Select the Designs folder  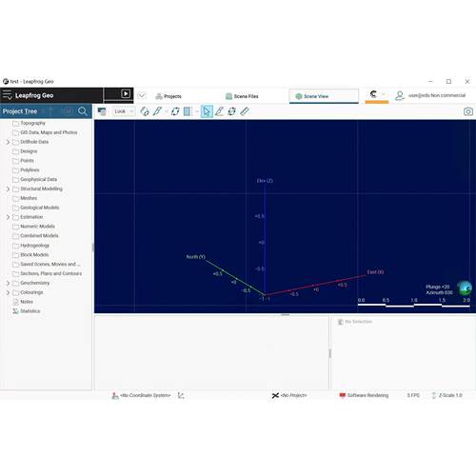(25, 151)
